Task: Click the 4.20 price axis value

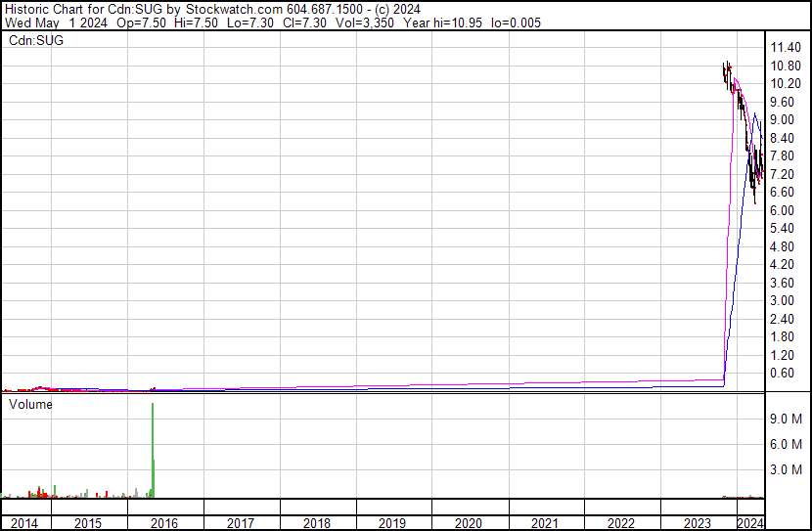Action: point(782,264)
